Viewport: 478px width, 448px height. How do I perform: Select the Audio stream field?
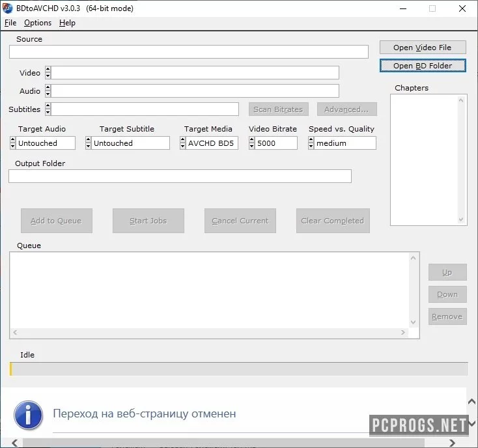point(195,91)
